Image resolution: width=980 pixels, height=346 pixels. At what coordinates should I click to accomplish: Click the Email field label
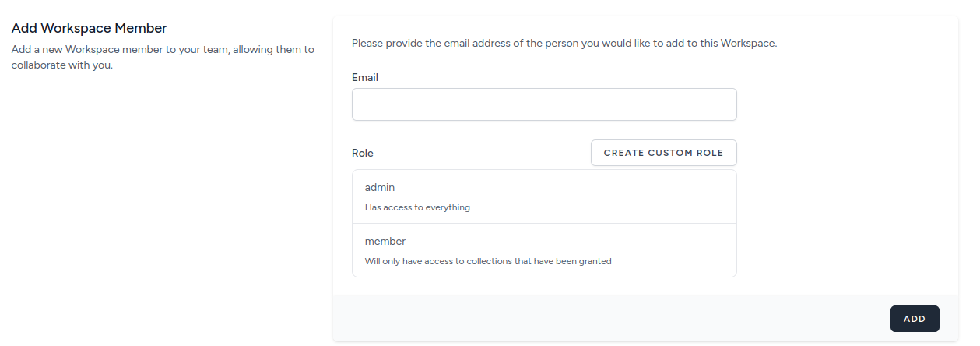365,78
